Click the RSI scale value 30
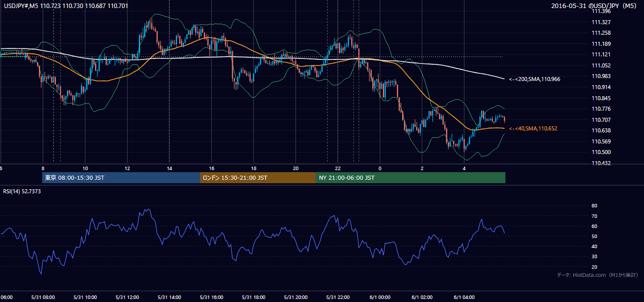The width and height of the screenshot is (644, 302). point(594,257)
